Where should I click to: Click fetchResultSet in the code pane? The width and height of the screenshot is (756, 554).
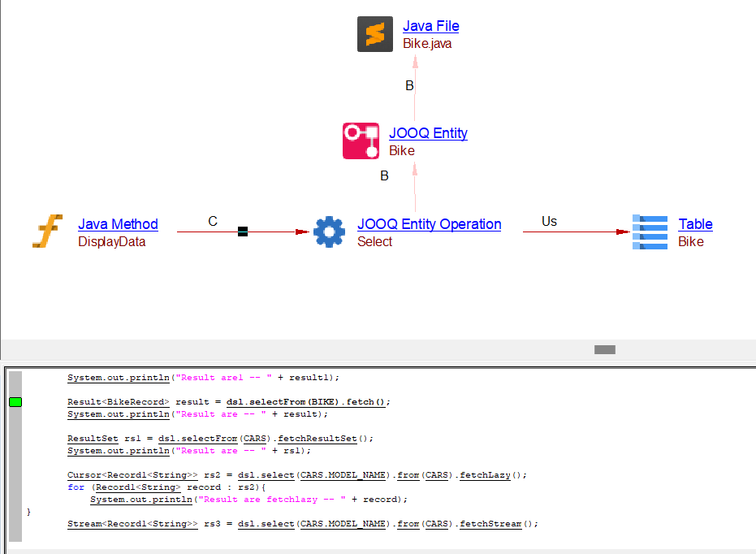(323, 439)
